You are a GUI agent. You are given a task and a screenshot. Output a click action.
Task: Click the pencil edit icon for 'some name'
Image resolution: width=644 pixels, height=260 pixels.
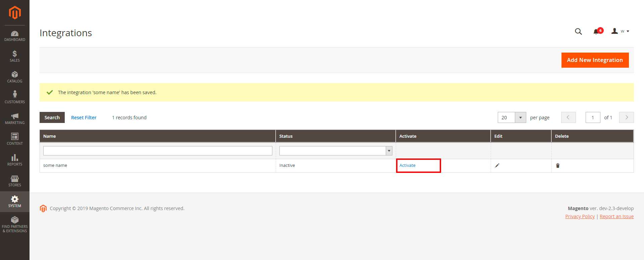click(x=497, y=166)
